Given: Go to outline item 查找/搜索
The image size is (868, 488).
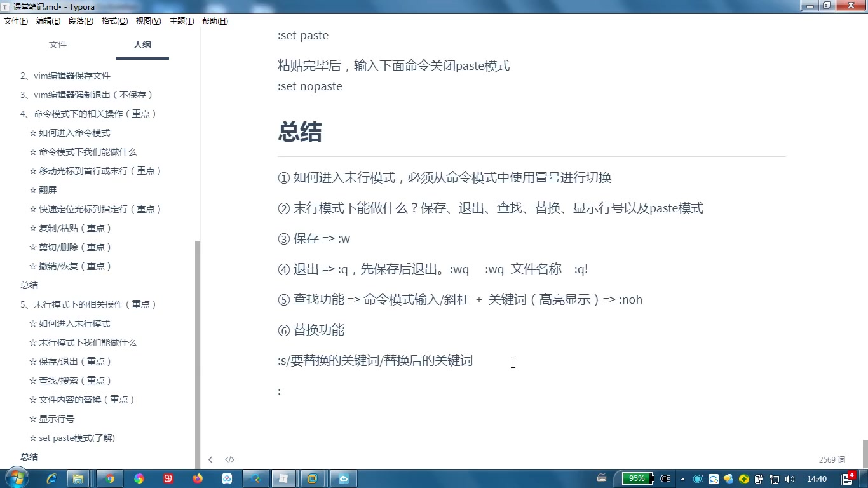Looking at the screenshot, I should tap(71, 381).
